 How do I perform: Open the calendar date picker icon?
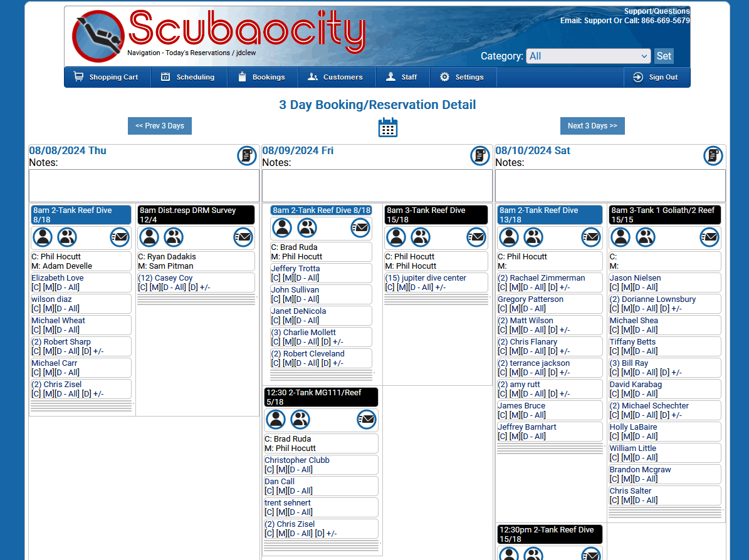tap(387, 127)
